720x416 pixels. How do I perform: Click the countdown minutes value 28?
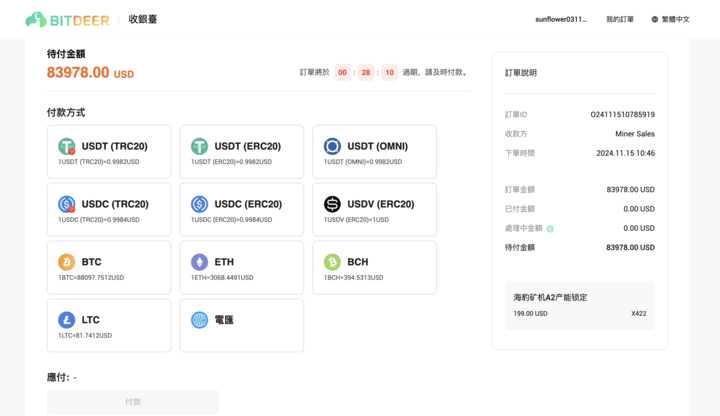366,73
